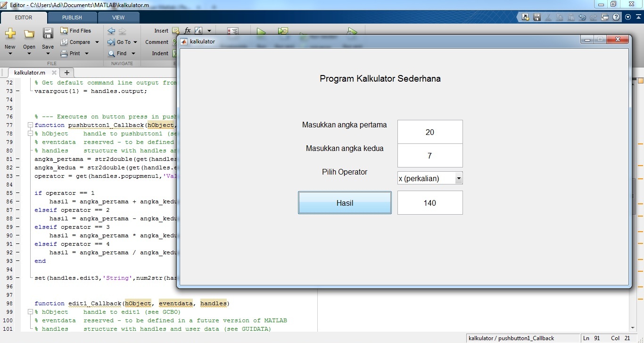Add a new editor tab with plus button
Viewport: 644px width, 343px height.
pyautogui.click(x=66, y=73)
